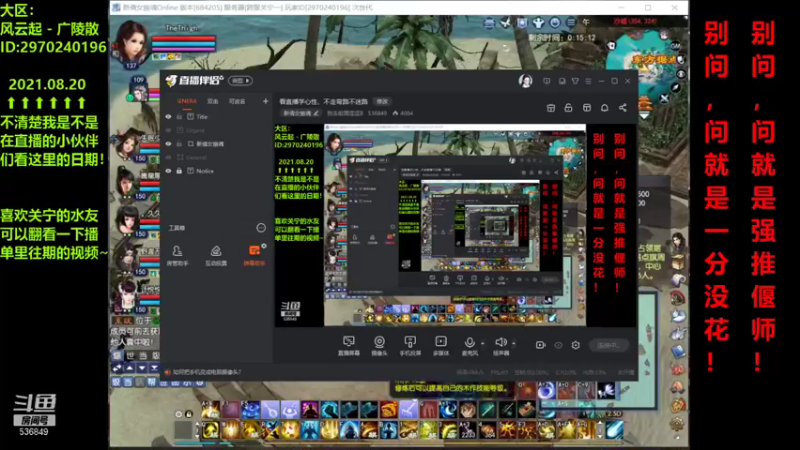Screen dimensions: 800x450
Task: Expand toolbox more options circle button
Action: 261,228
